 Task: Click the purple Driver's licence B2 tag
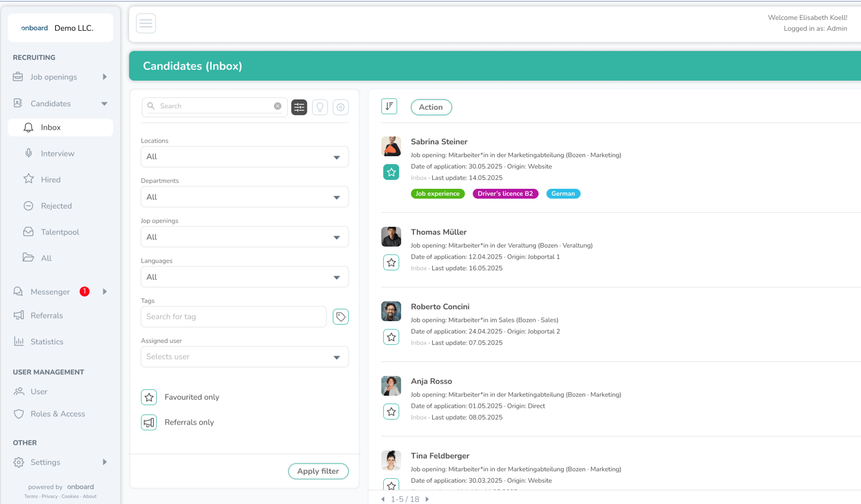coord(505,194)
